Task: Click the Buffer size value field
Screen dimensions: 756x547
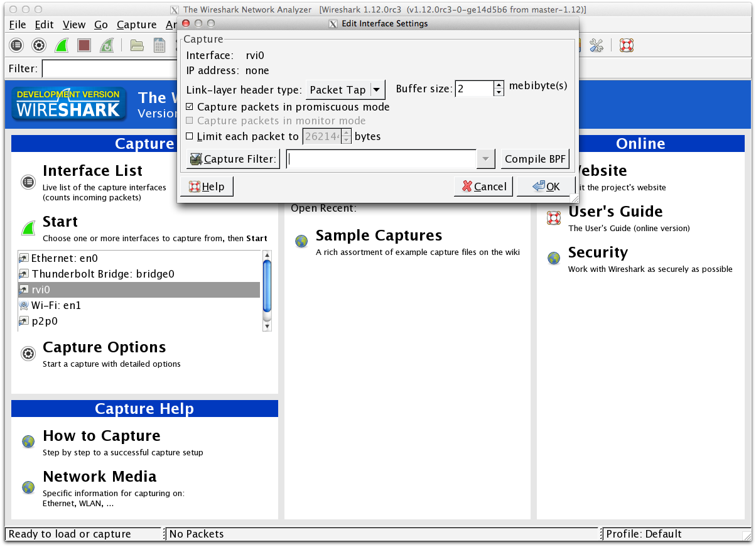Action: click(474, 89)
